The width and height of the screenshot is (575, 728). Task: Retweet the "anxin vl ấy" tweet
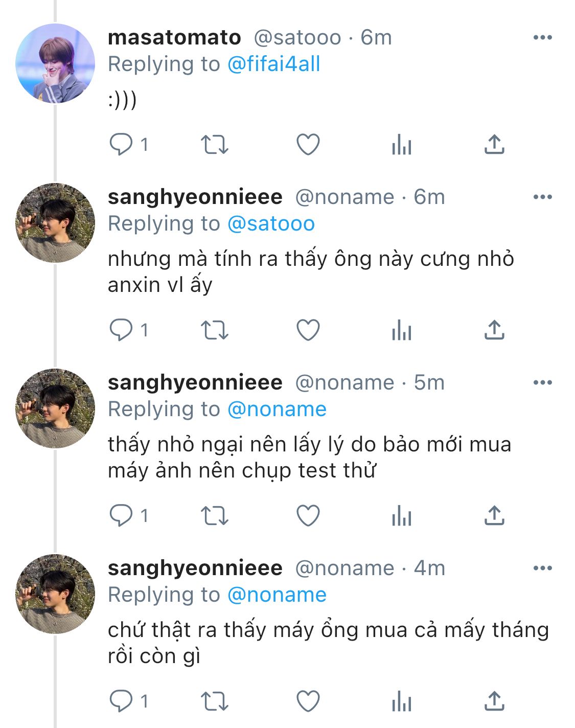(x=214, y=330)
